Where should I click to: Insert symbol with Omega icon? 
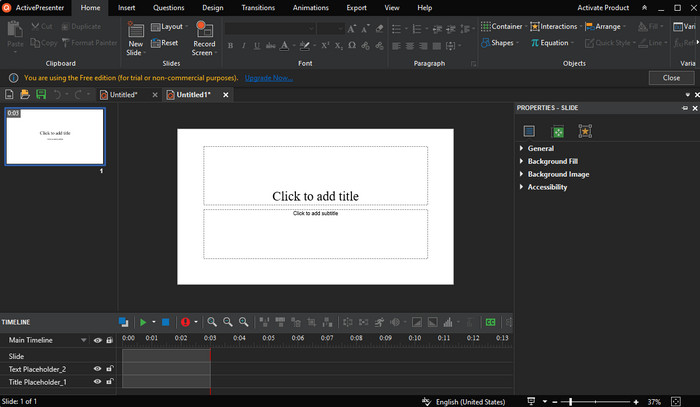[352, 46]
